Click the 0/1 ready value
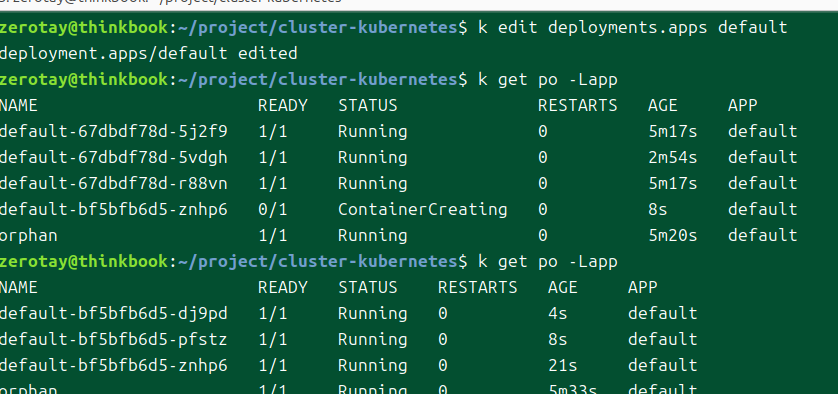 [x=273, y=210]
